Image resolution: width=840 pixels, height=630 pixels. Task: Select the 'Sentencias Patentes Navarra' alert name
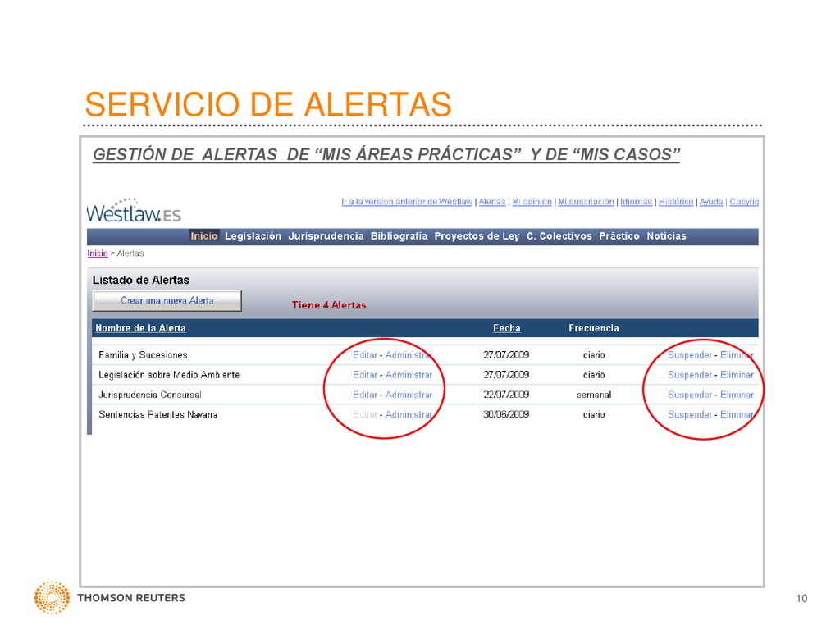tap(158, 414)
